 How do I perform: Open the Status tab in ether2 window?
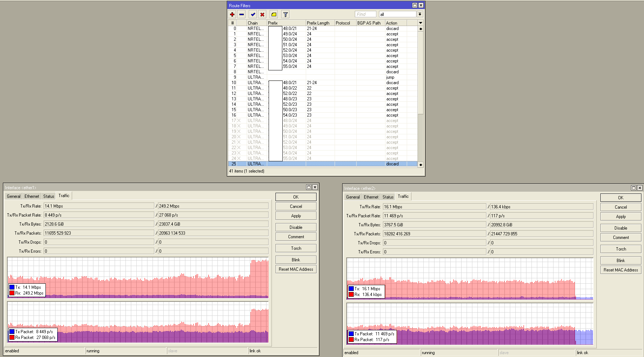point(388,197)
